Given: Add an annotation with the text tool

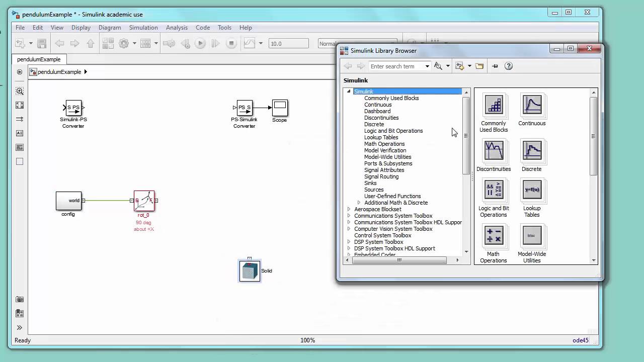Looking at the screenshot, I should 20,133.
